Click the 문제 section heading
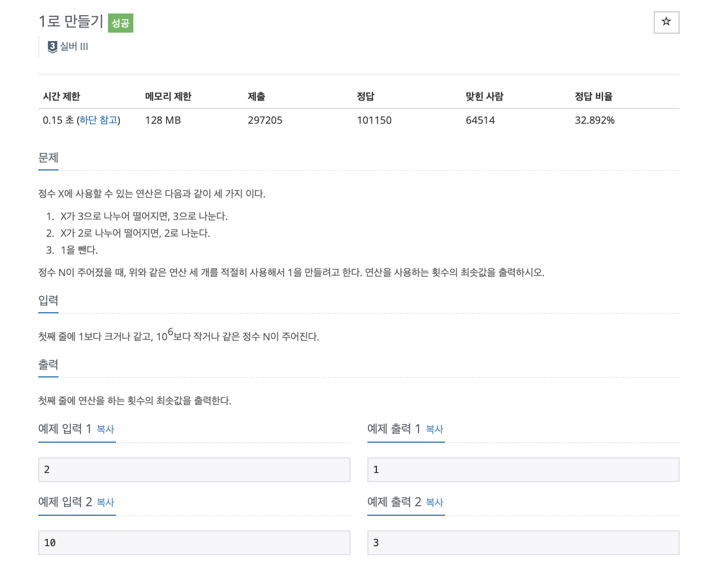The image size is (728, 567). pos(48,158)
